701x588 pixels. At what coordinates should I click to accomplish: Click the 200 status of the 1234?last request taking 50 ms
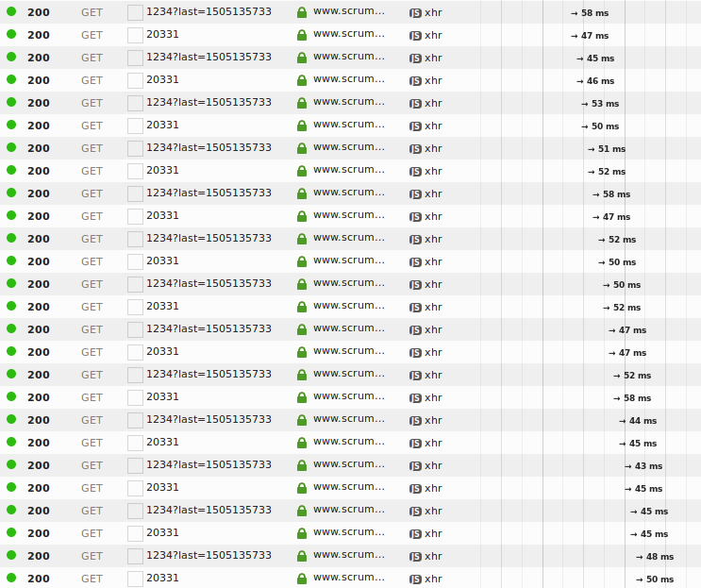click(x=39, y=284)
